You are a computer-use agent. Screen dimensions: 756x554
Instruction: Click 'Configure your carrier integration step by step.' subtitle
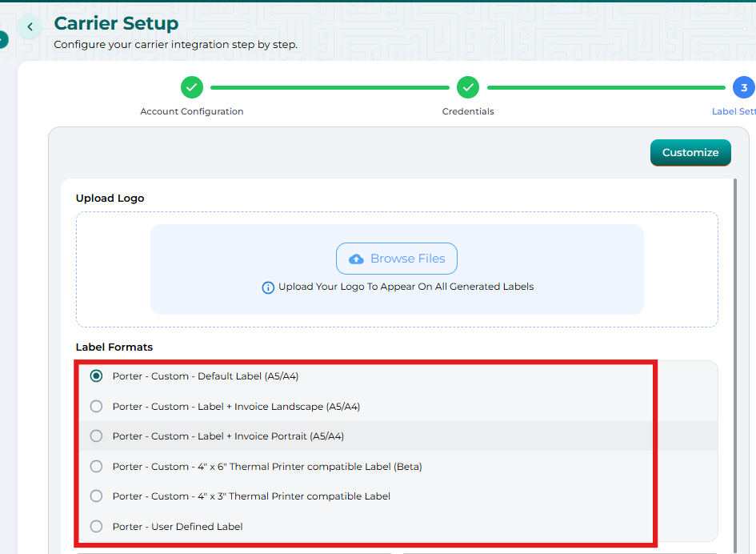(175, 44)
